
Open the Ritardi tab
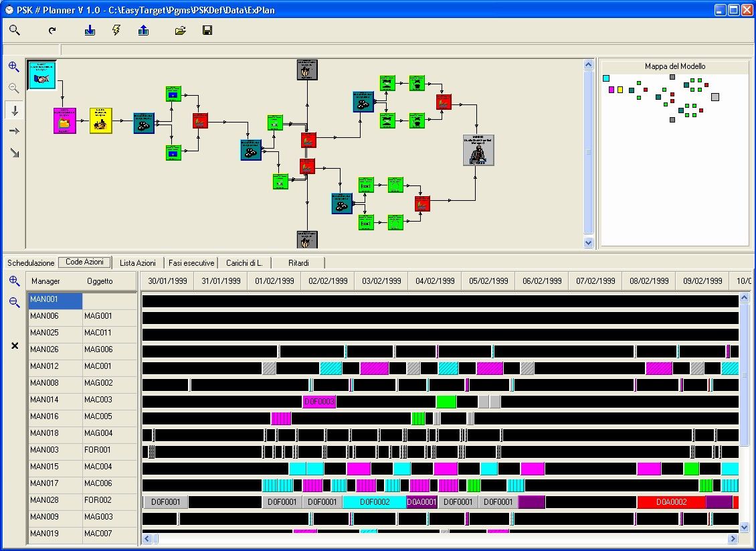click(298, 263)
